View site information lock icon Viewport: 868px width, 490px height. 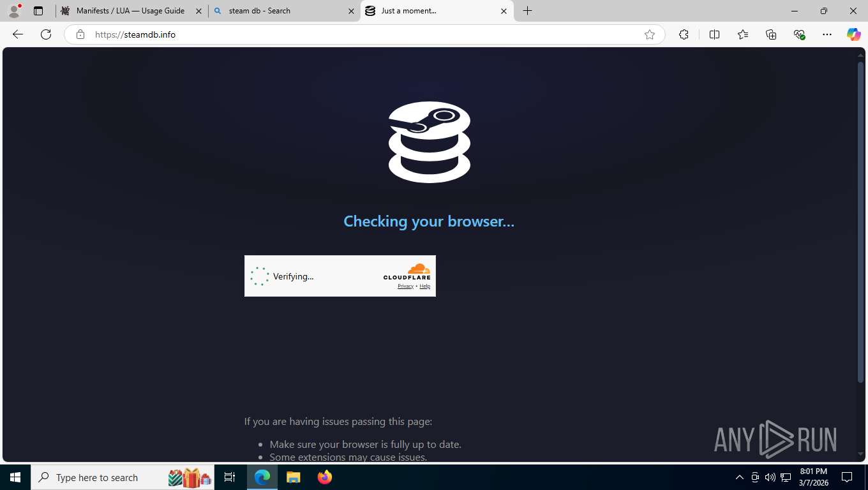pos(80,34)
